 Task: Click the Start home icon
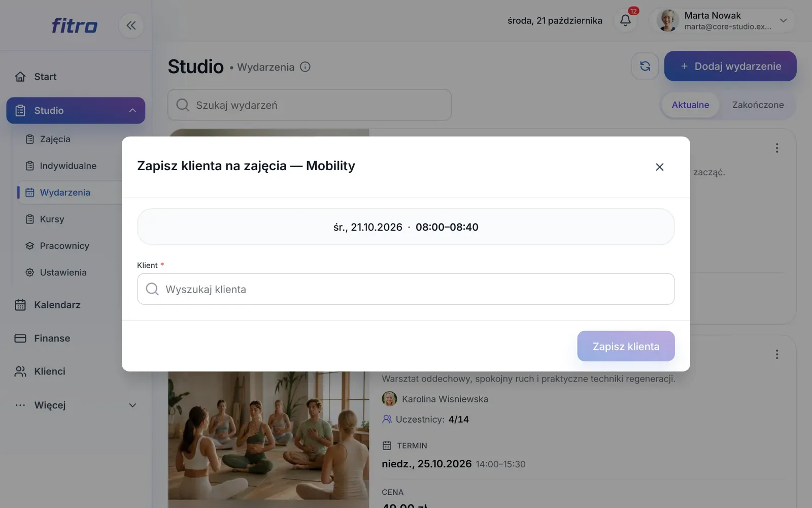pyautogui.click(x=20, y=77)
